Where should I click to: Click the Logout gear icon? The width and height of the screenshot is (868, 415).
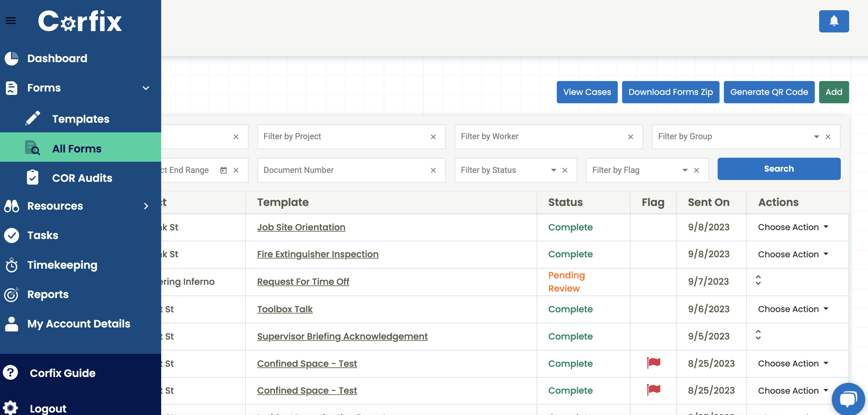[x=11, y=408]
